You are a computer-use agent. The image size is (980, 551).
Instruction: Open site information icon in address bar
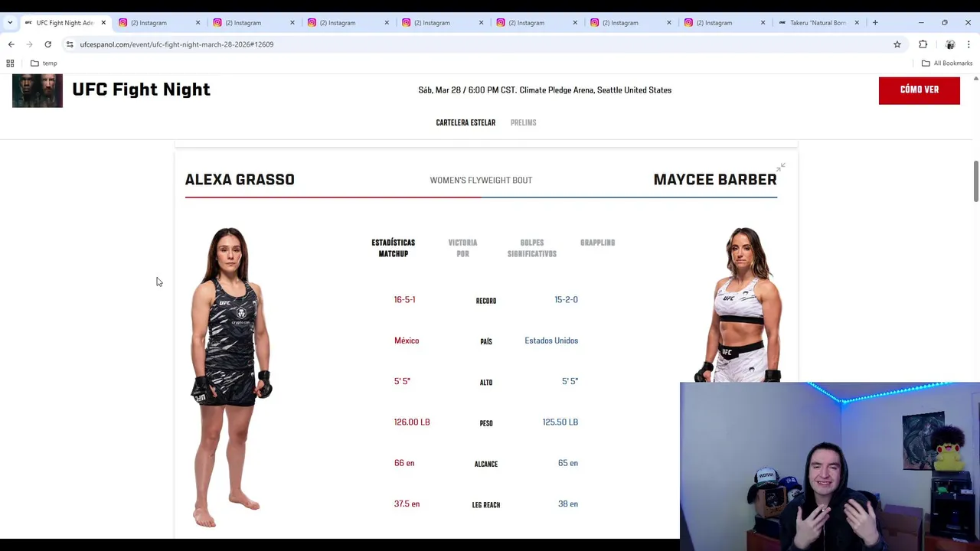[70, 44]
